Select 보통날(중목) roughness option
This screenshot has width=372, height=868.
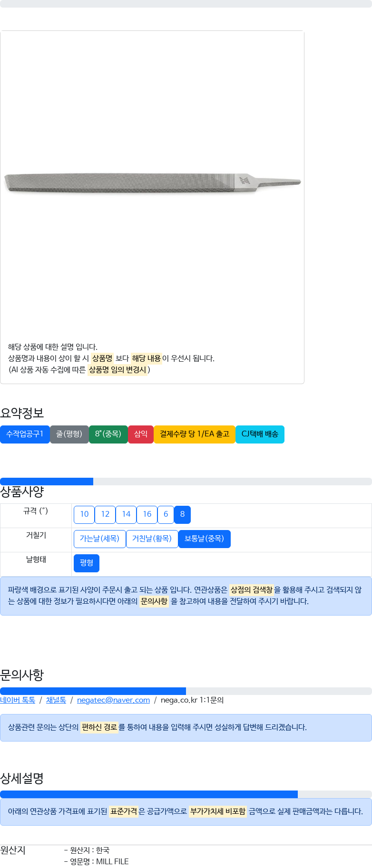(x=204, y=539)
